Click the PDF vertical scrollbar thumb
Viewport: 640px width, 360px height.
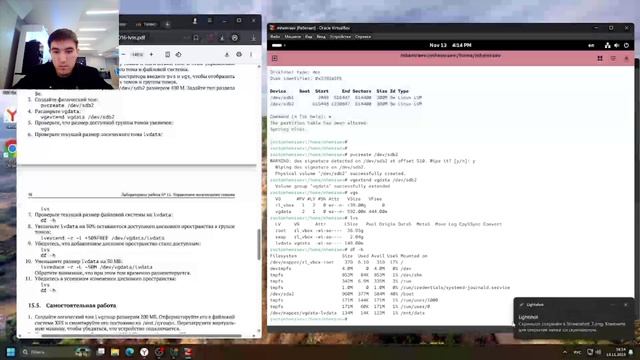[x=259, y=244]
